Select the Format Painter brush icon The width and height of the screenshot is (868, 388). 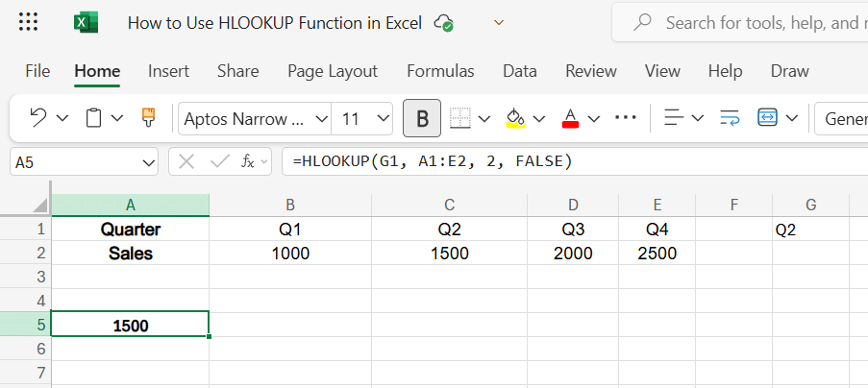[x=148, y=118]
